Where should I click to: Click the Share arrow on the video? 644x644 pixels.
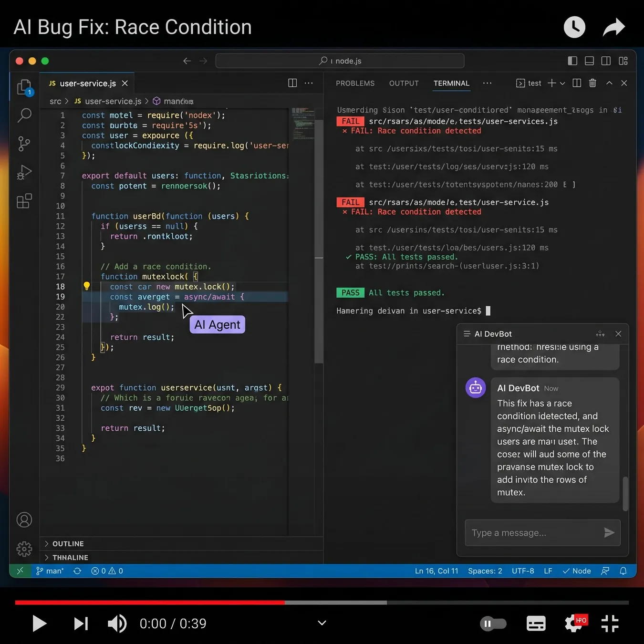point(613,27)
